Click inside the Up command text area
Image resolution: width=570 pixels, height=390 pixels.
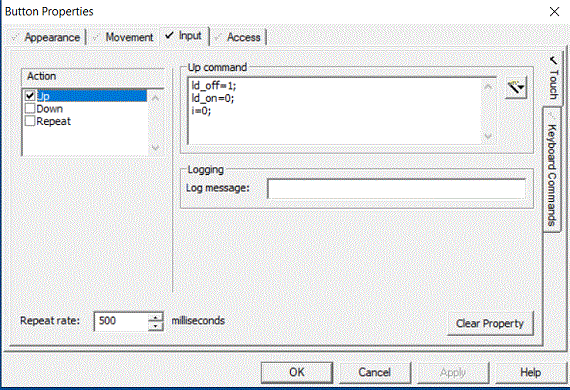click(x=334, y=111)
